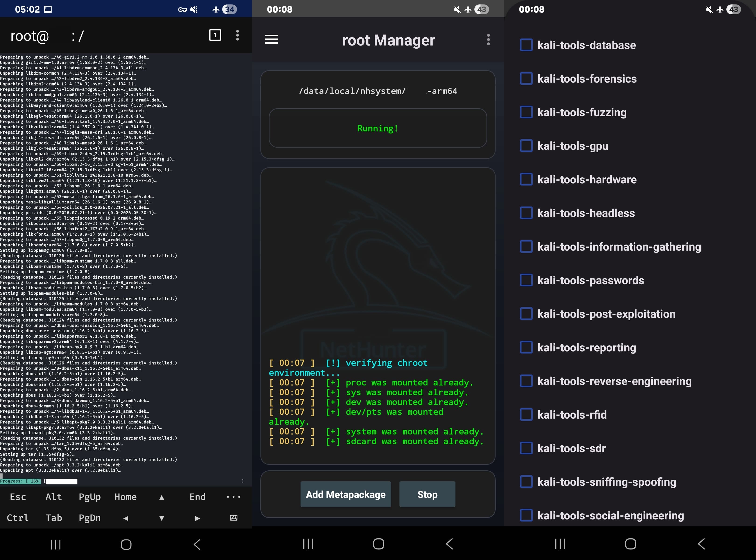This screenshot has width=756, height=560.
Task: Click the Running! status field
Action: [x=378, y=128]
